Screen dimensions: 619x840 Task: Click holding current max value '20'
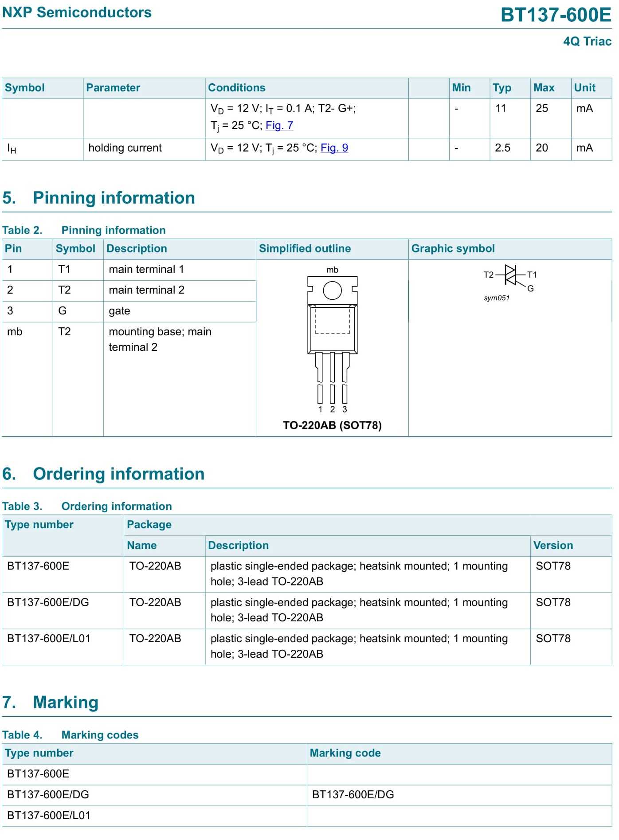(542, 148)
